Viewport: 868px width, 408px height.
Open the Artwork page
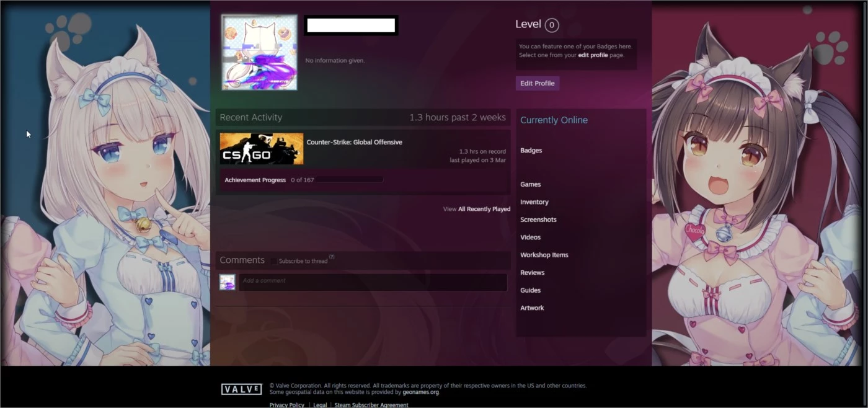532,308
